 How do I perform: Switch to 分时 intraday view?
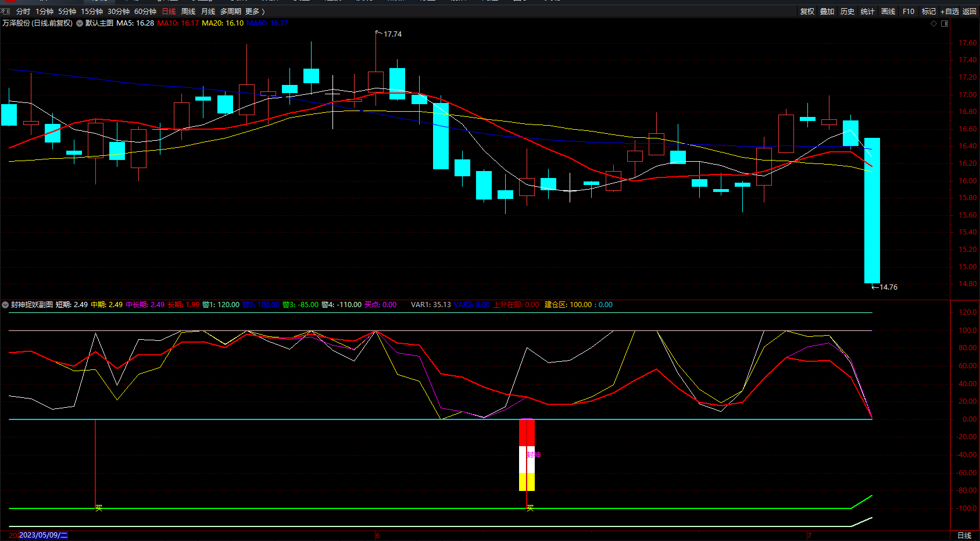pyautogui.click(x=23, y=11)
